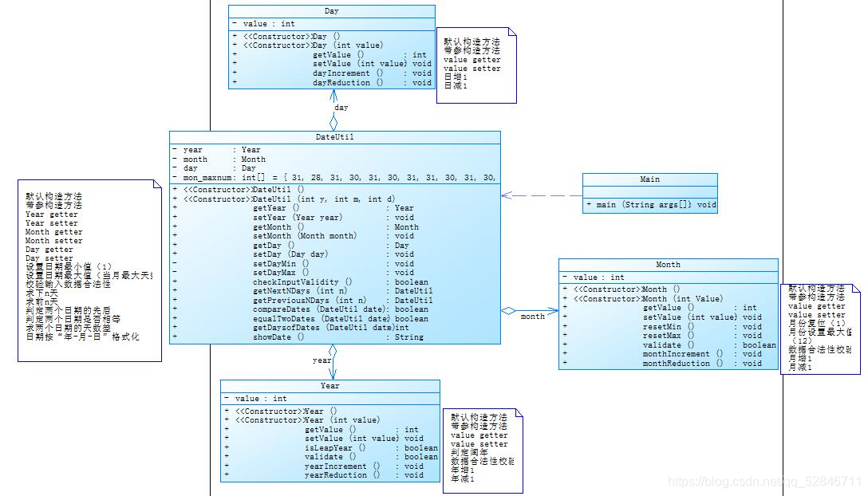The height and width of the screenshot is (496, 868).
Task: Select the DateUtil class title
Action: click(334, 136)
